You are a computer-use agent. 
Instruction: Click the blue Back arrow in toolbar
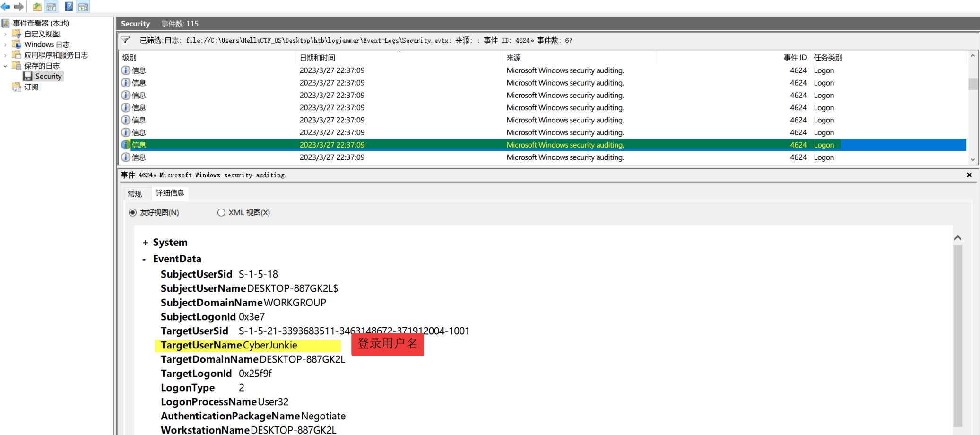pyautogui.click(x=6, y=7)
